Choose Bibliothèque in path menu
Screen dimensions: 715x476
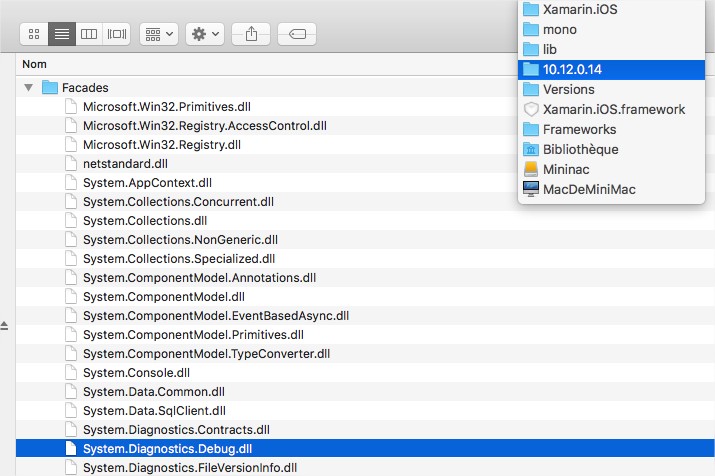(611, 150)
